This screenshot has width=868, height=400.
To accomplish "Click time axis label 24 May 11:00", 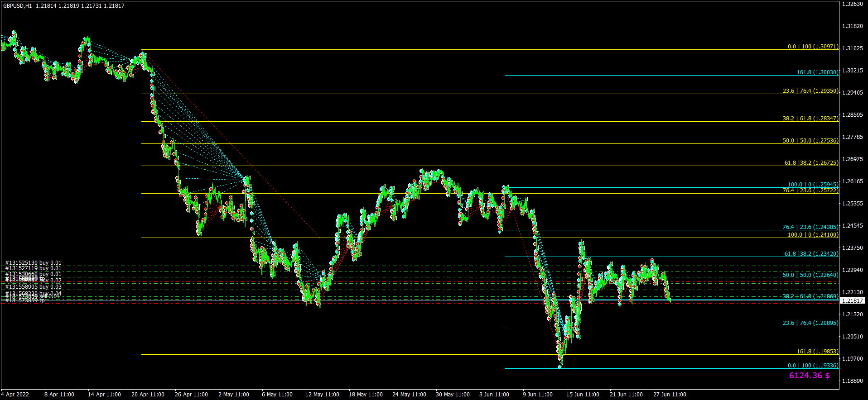I will point(409,395).
